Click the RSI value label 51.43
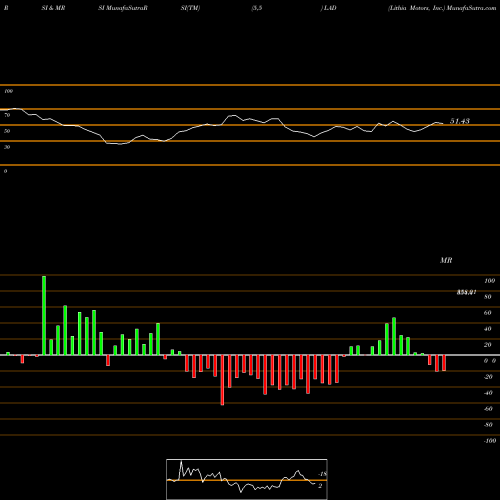 pyautogui.click(x=460, y=121)
